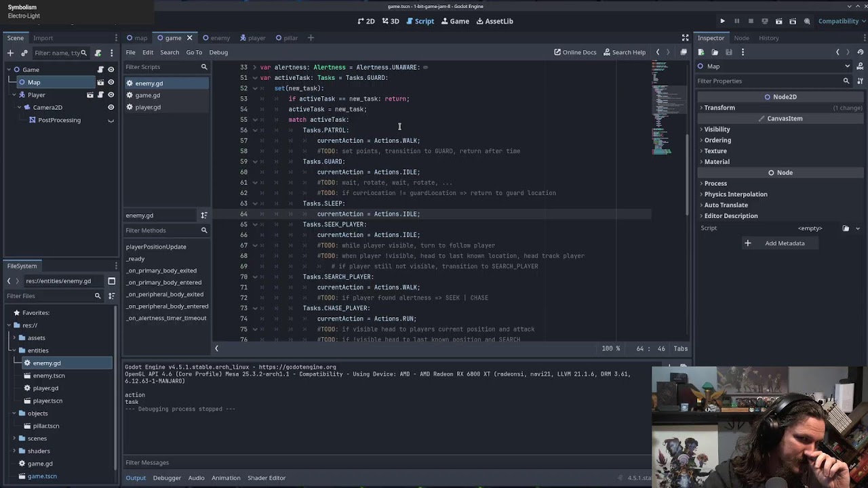The width and height of the screenshot is (868, 488).
Task: Open the Game workspace
Action: (x=455, y=21)
